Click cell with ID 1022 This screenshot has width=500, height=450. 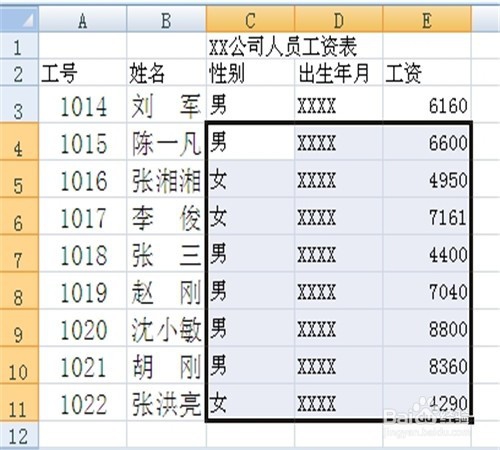pos(83,402)
